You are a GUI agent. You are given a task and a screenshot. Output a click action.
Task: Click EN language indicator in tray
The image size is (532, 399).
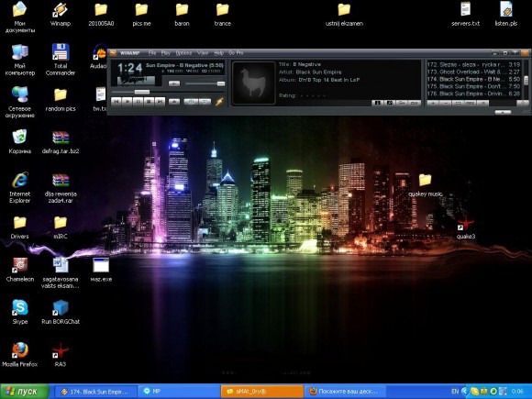tap(455, 392)
